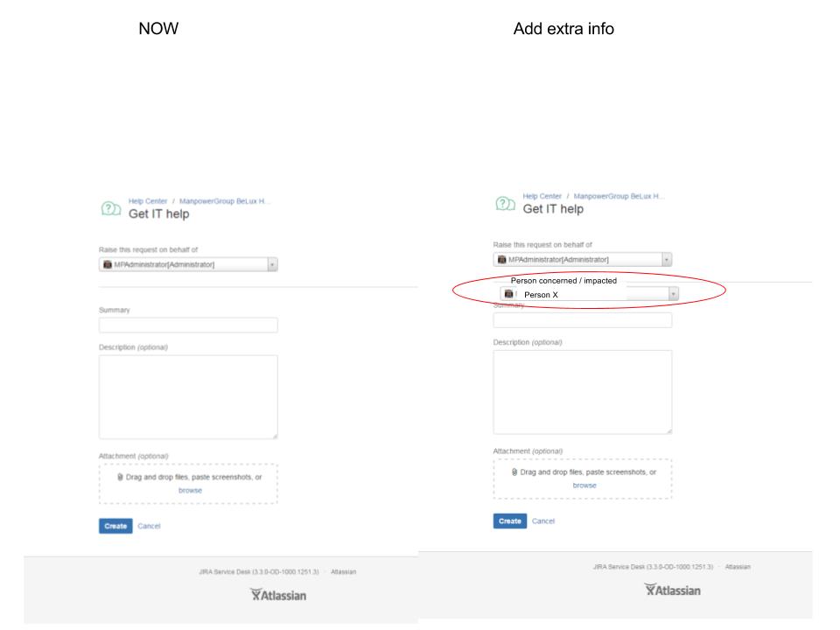Click the Atlassian text link in left footer
Image resolution: width=840 pixels, height=630 pixels.
[x=343, y=571]
